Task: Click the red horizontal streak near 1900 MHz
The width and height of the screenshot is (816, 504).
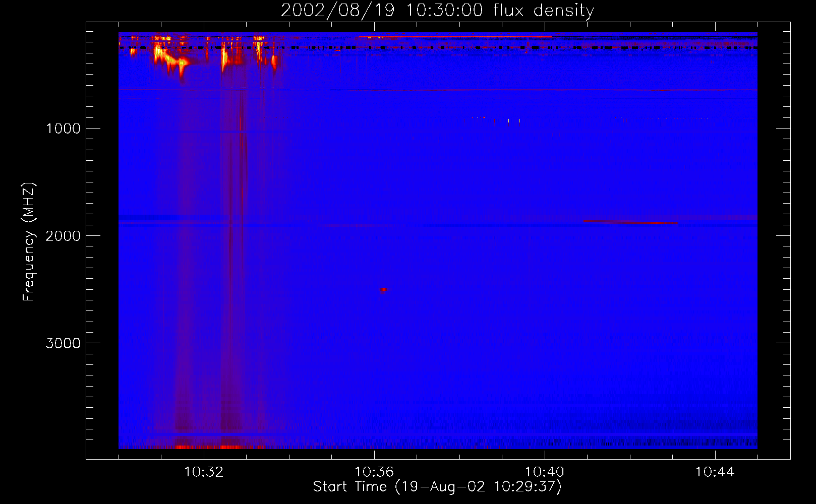Action: click(x=630, y=222)
